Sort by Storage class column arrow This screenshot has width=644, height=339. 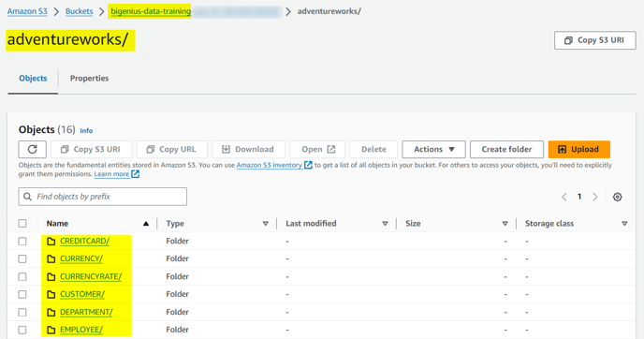[x=624, y=224]
